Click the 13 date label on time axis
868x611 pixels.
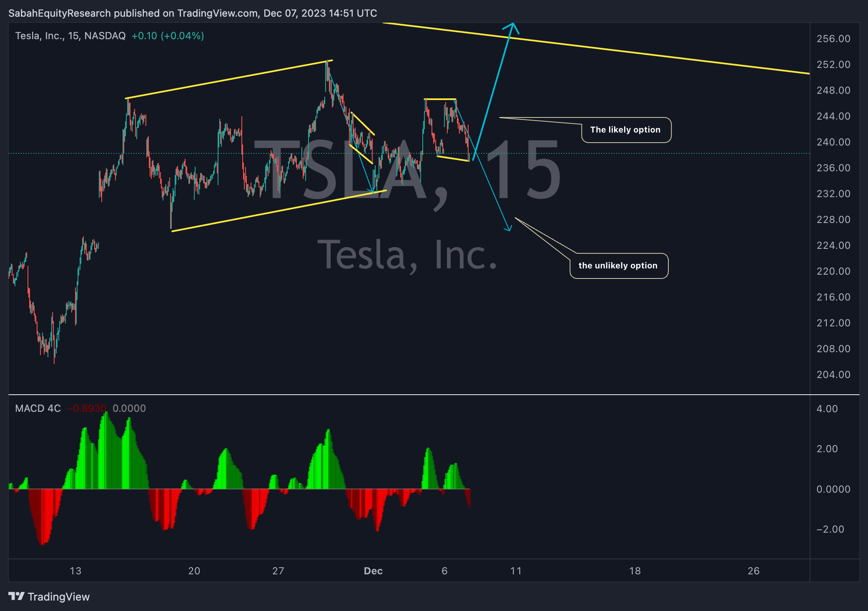click(75, 571)
